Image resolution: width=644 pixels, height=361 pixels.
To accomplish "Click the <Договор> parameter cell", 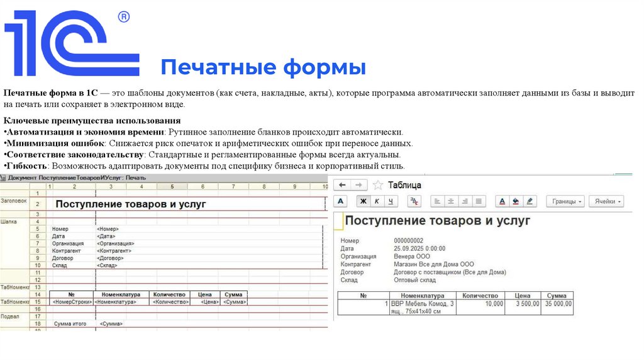I will click(110, 258).
